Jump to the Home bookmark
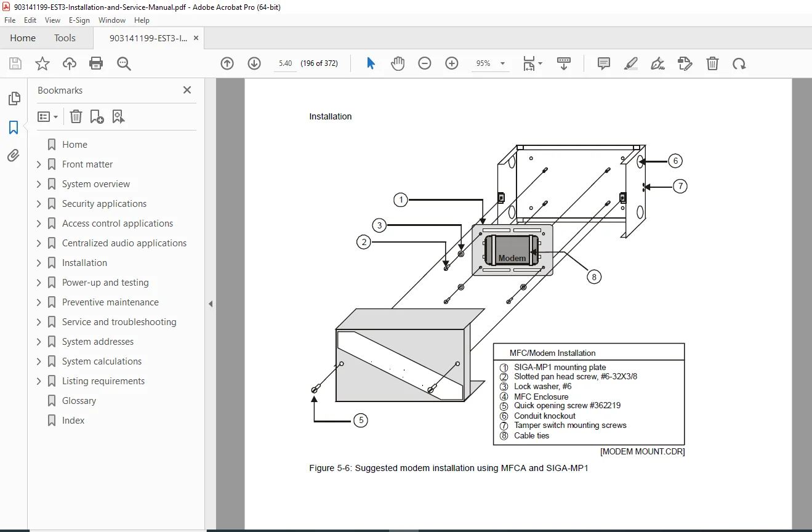Screen dimensions: 812x532 (74, 145)
